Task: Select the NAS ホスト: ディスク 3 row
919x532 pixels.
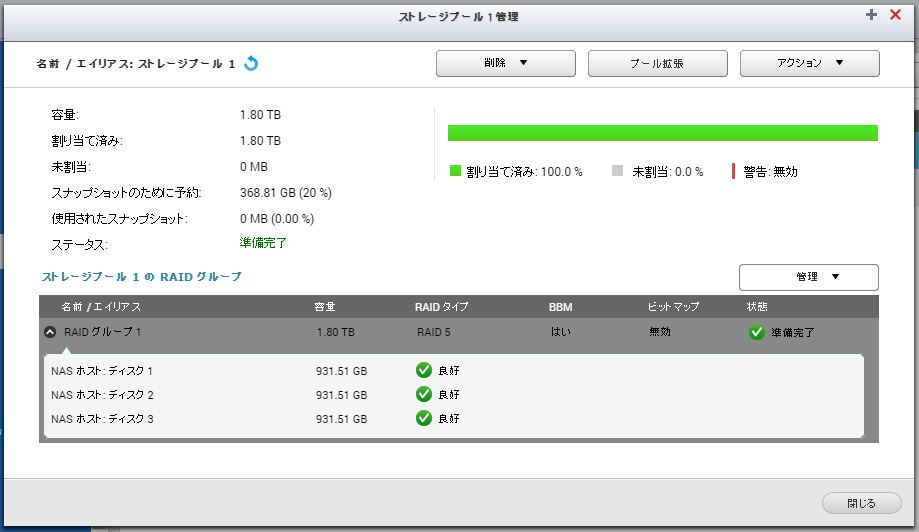Action: pyautogui.click(x=454, y=418)
